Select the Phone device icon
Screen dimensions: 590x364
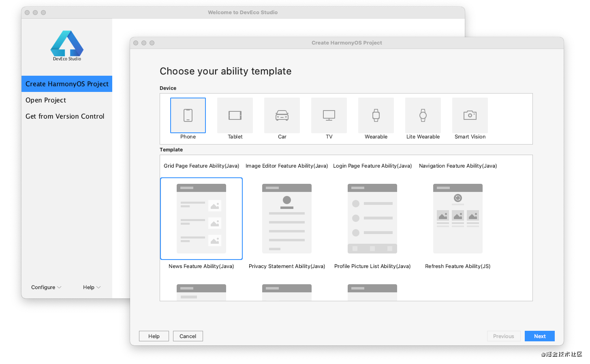(x=188, y=115)
